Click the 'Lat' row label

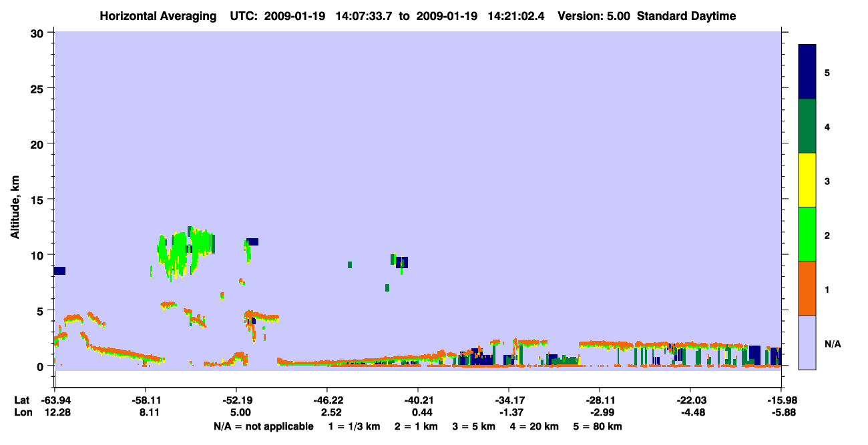tap(21, 400)
